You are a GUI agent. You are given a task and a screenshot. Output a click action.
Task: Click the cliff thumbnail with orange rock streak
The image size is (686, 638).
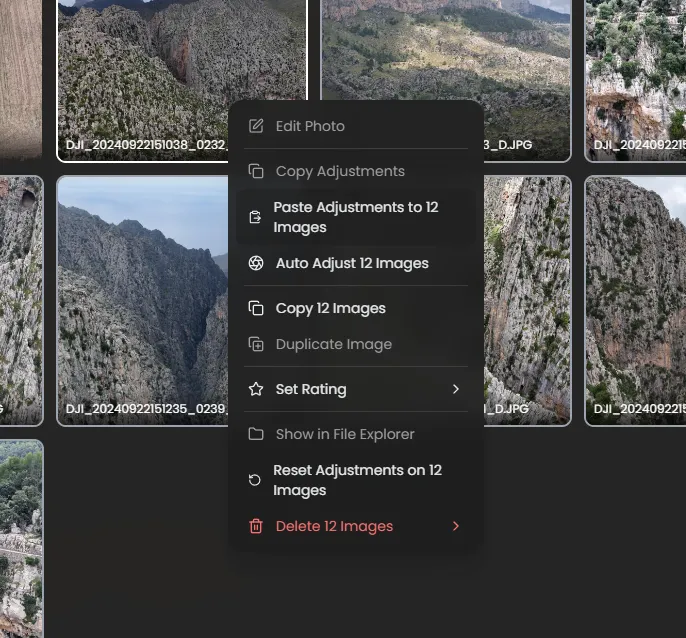[x=634, y=300]
